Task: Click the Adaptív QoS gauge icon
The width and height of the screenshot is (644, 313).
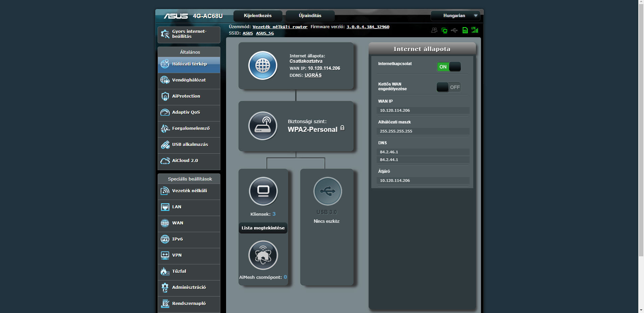Action: point(165,112)
